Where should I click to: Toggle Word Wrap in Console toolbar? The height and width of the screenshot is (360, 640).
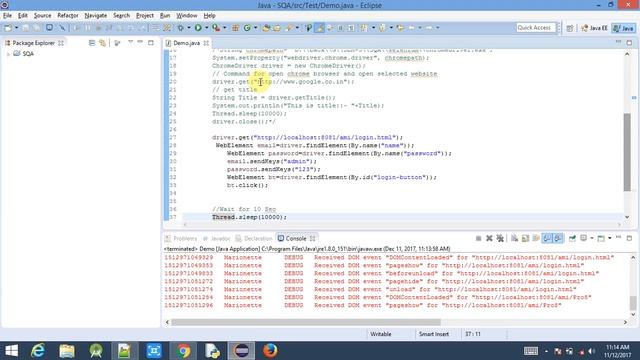pyautogui.click(x=536, y=238)
